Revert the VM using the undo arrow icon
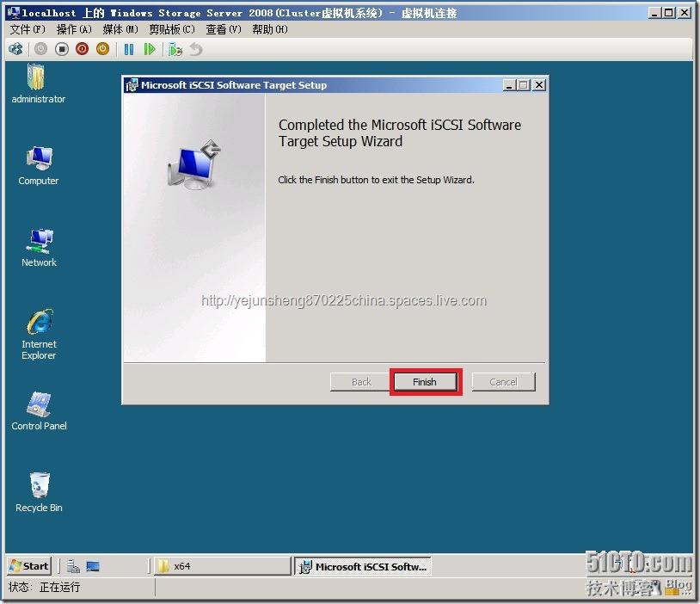The height and width of the screenshot is (604, 700). tap(196, 49)
